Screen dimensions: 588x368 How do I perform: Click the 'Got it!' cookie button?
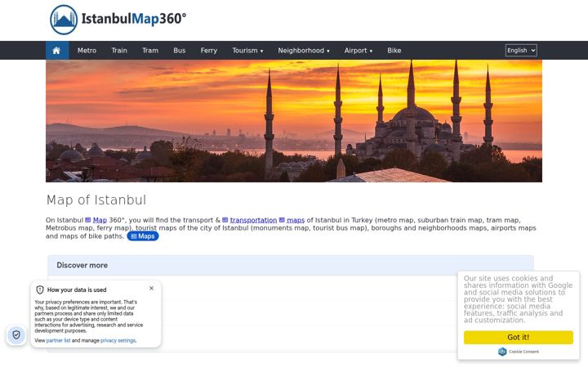[519, 337]
